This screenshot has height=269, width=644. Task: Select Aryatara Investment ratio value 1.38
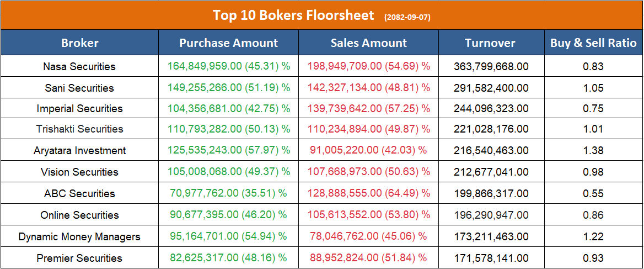[593, 151]
